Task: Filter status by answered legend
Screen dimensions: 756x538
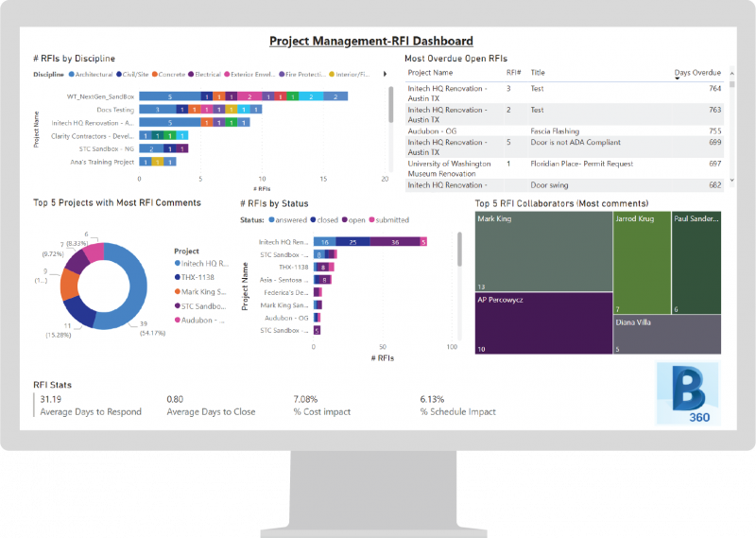Action: [288, 220]
